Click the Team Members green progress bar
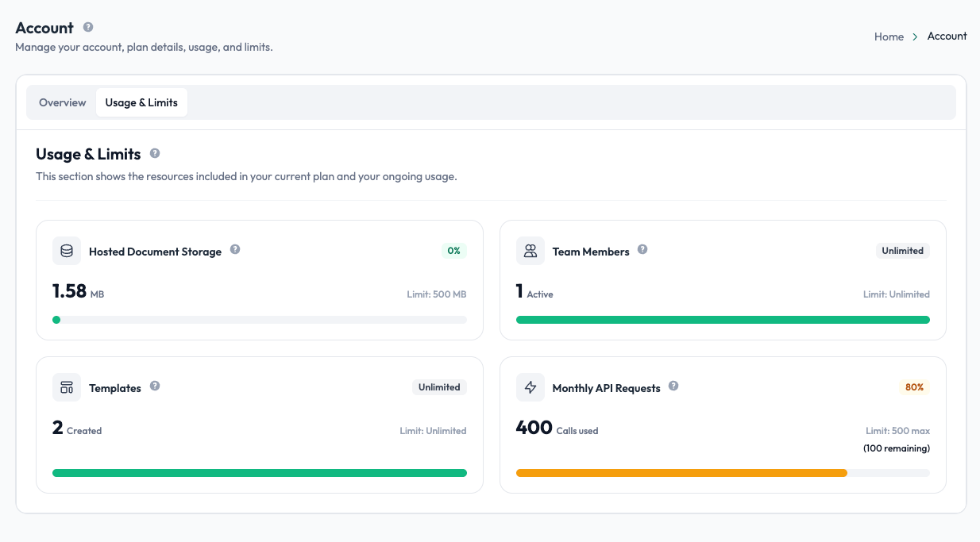The height and width of the screenshot is (542, 980). click(723, 320)
